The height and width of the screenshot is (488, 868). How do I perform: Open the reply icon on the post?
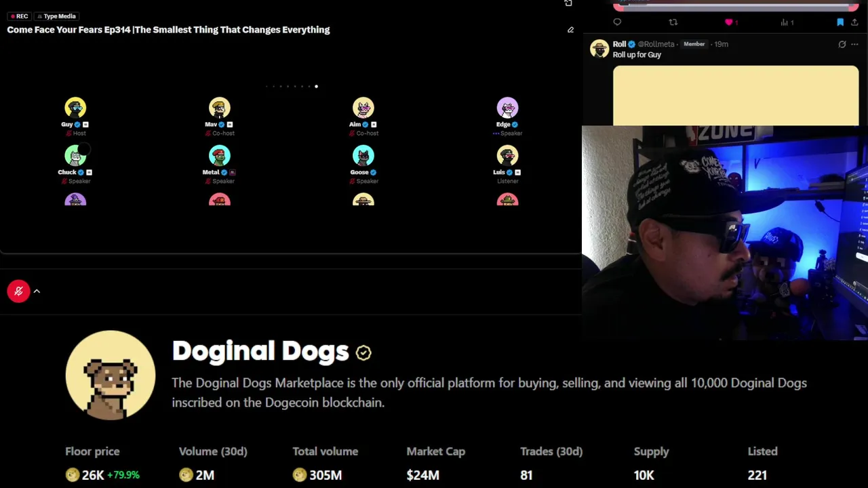[x=617, y=22]
